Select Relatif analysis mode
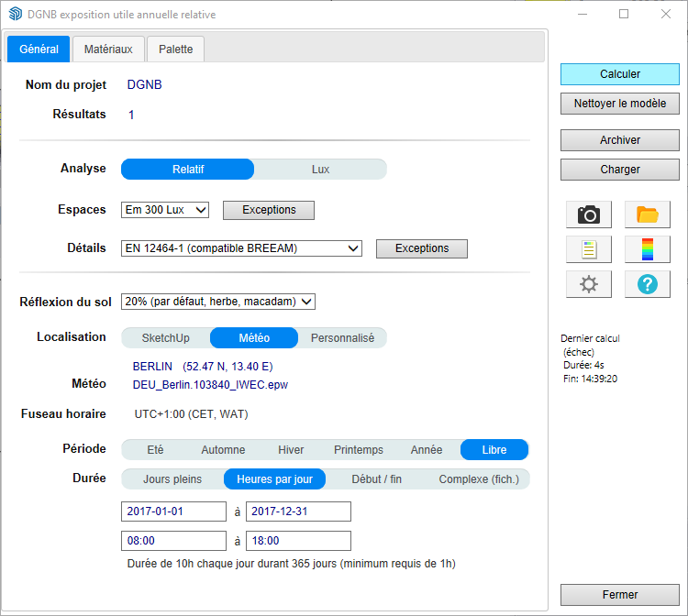This screenshot has height=616, width=688. (x=188, y=170)
